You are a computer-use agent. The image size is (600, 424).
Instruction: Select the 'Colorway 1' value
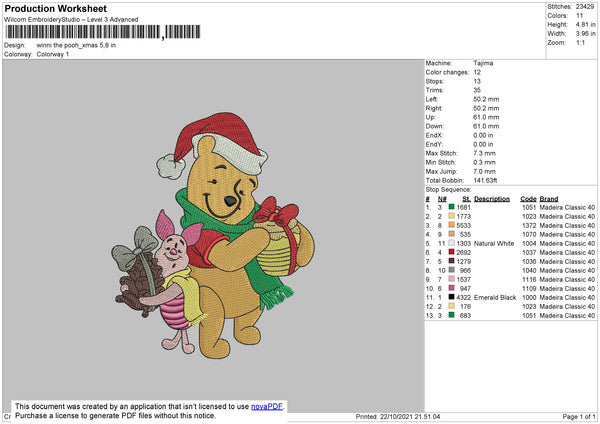tap(53, 54)
